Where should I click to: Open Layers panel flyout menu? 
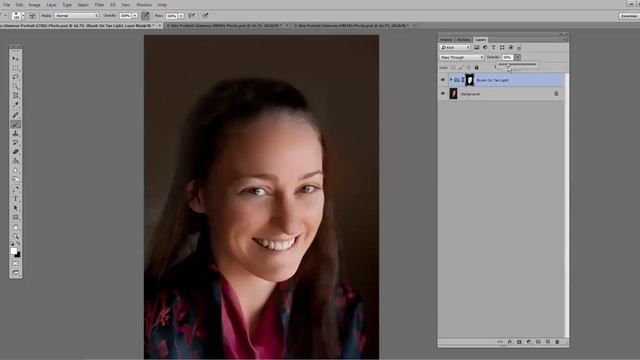(x=565, y=40)
